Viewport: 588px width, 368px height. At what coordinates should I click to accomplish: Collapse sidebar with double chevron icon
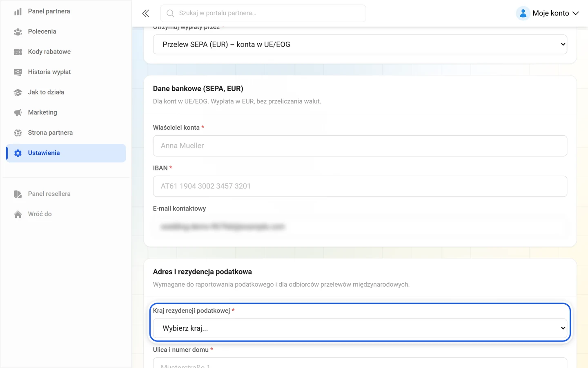pos(146,13)
